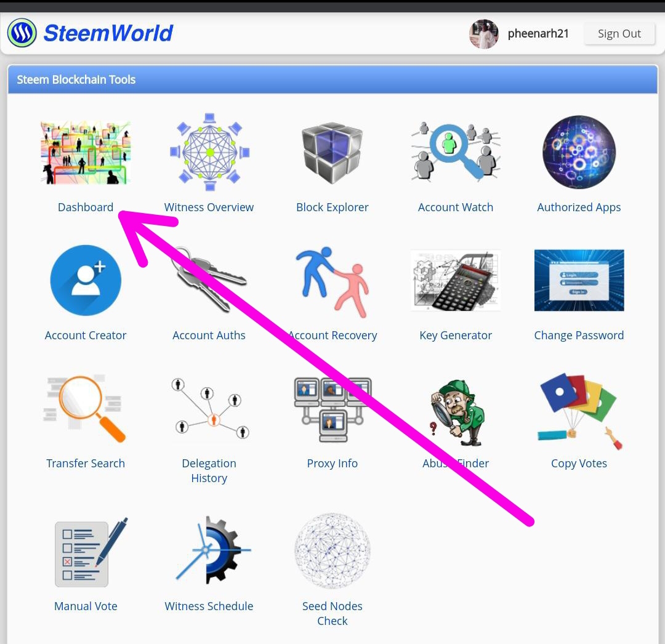Viewport: 665px width, 644px height.
Task: Open the Block Explorer cube icon
Action: 332,153
